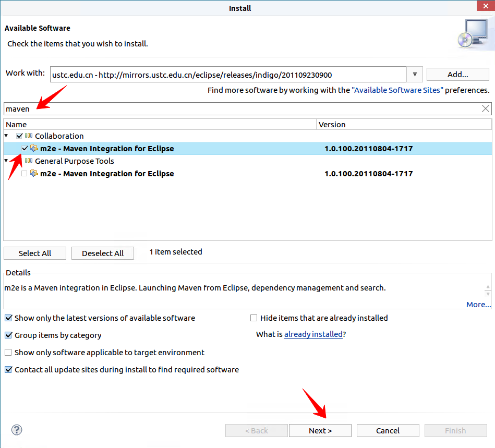Click Next > to continue installation

click(x=320, y=431)
